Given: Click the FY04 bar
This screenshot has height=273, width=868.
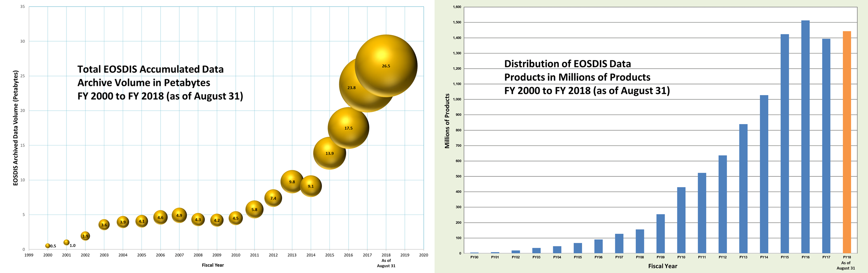Looking at the screenshot, I should (557, 250).
